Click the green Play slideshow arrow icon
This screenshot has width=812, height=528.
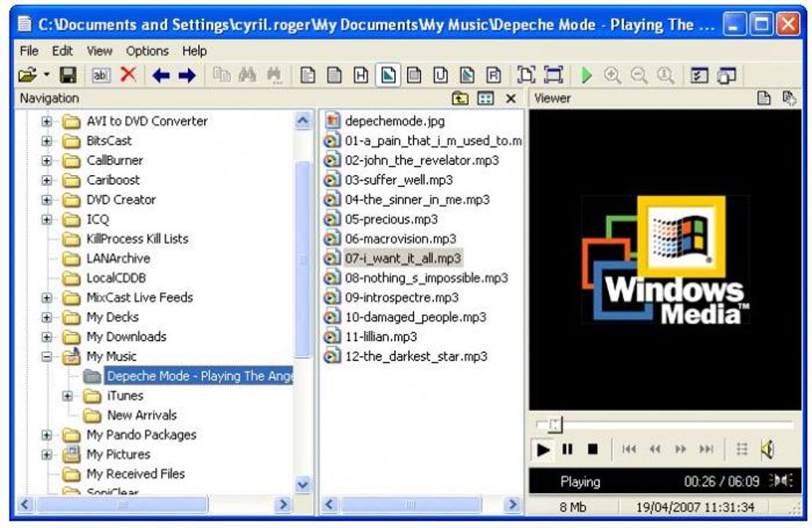click(x=586, y=76)
